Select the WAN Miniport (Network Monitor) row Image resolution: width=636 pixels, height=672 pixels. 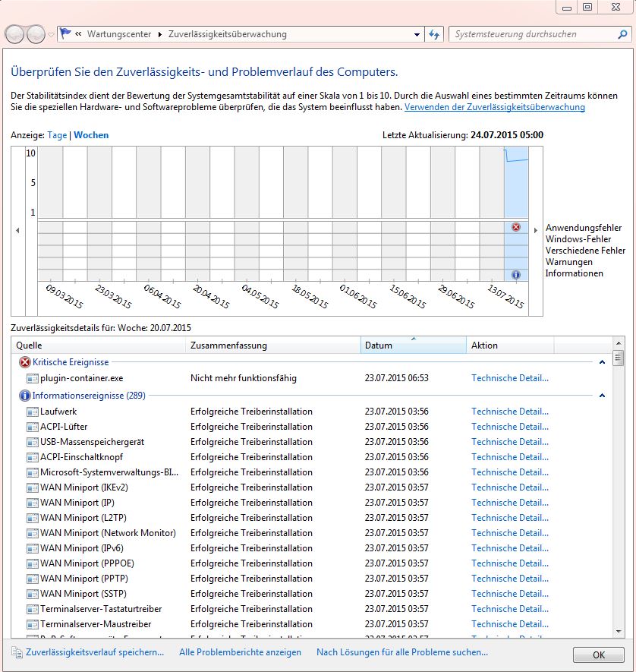[312, 533]
